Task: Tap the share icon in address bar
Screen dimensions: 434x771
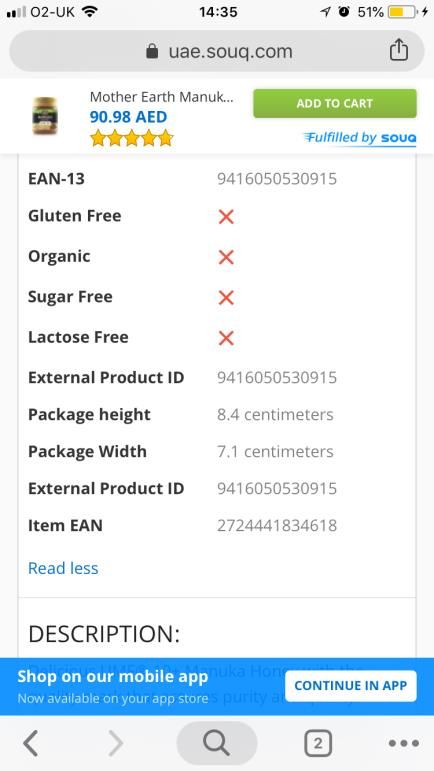Action: pyautogui.click(x=399, y=50)
